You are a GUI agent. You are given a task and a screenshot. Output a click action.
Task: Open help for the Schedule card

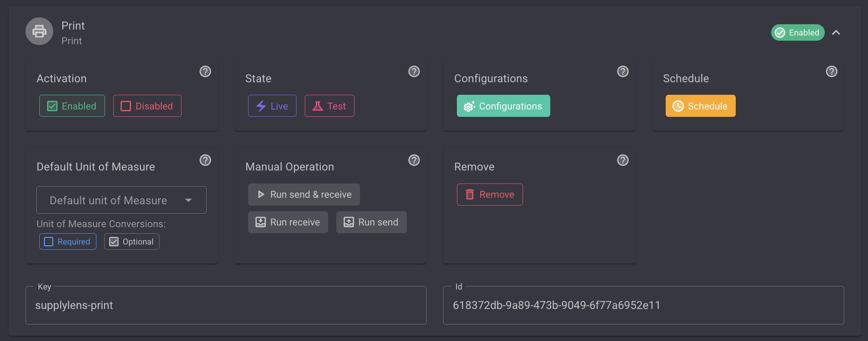coord(832,71)
